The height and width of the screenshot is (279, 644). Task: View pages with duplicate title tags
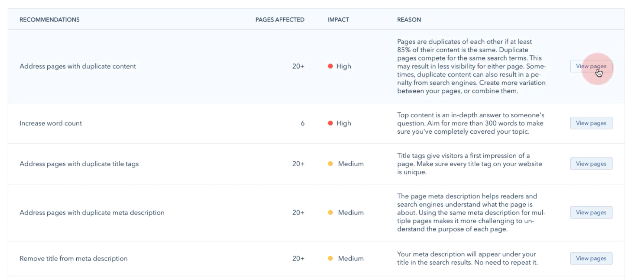pos(591,164)
